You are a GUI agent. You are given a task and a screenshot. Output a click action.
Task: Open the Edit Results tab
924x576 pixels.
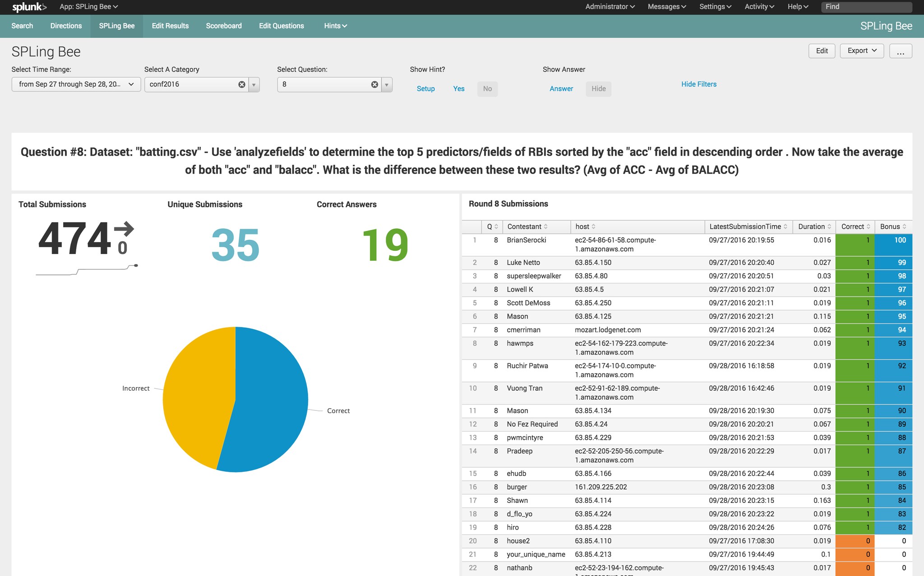(170, 26)
